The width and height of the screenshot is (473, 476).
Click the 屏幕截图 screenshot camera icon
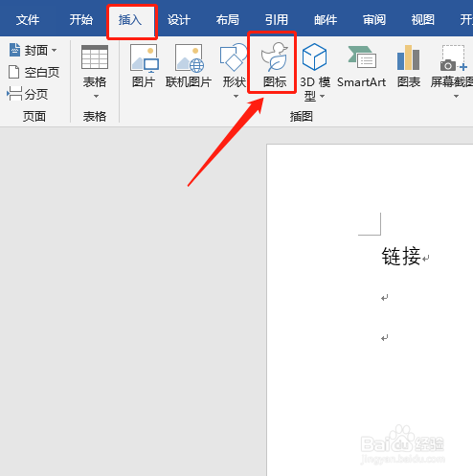click(x=454, y=57)
